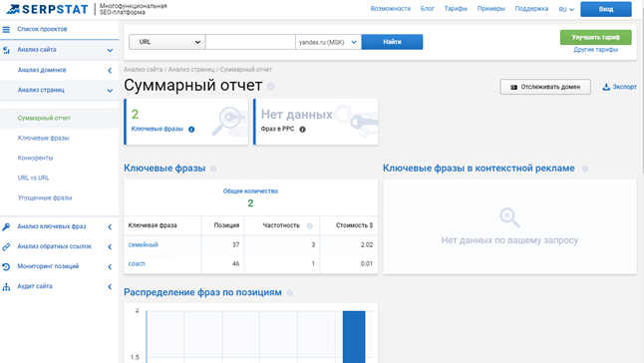Open the yandex.ru (MSK) search engine dropdown
Viewport: 644px width, 363px height.
[328, 42]
